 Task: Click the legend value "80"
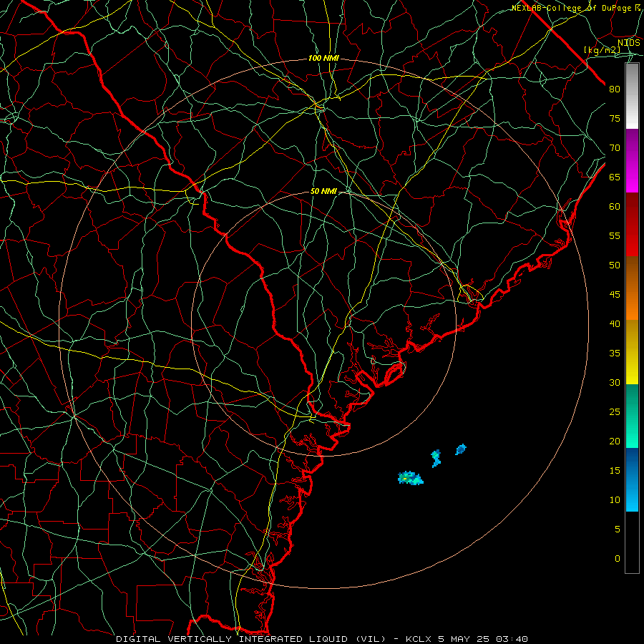(x=615, y=89)
